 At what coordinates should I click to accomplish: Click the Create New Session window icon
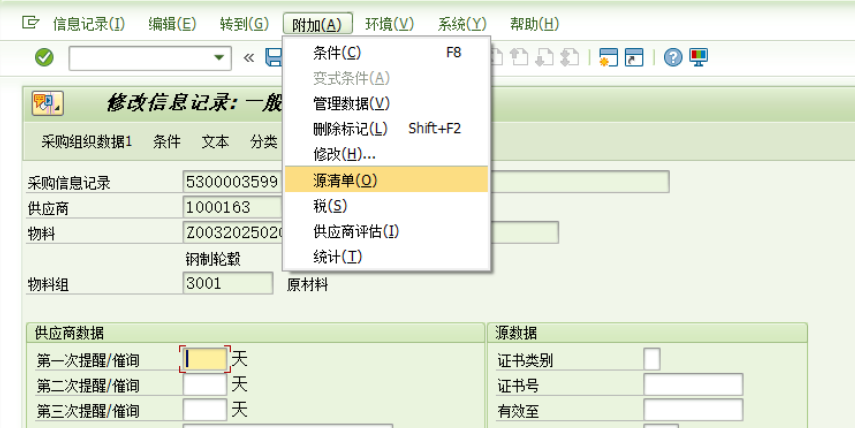coord(607,57)
